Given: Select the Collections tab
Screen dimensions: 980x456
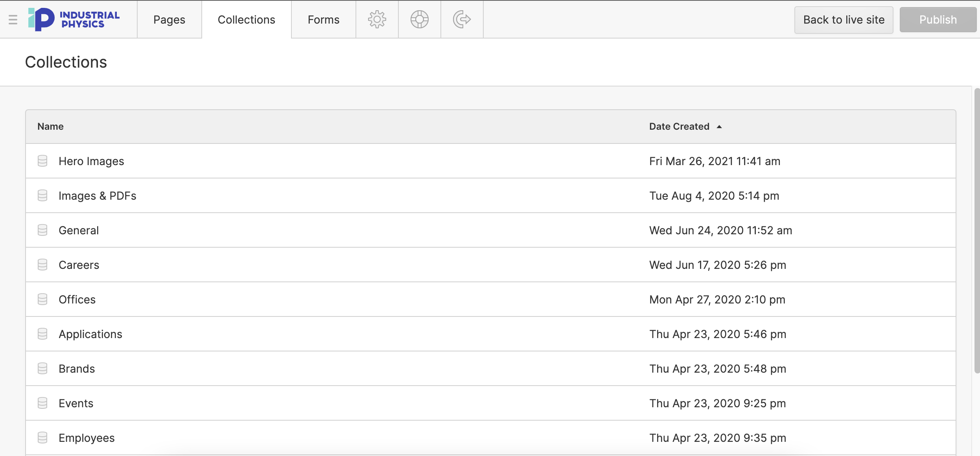Looking at the screenshot, I should [x=246, y=19].
